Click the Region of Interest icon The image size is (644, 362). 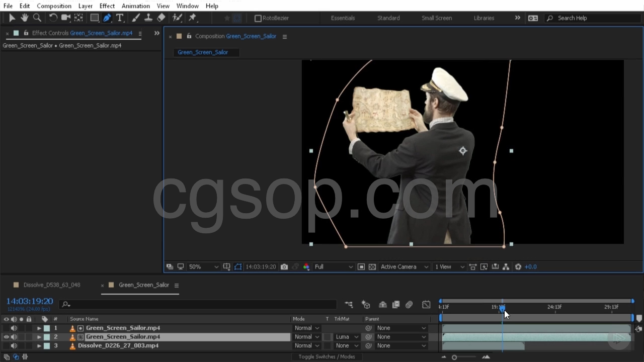(361, 267)
